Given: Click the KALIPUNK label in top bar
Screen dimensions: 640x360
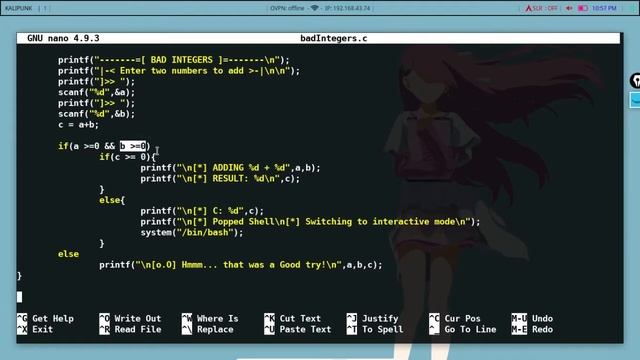Looking at the screenshot, I should pyautogui.click(x=18, y=8).
